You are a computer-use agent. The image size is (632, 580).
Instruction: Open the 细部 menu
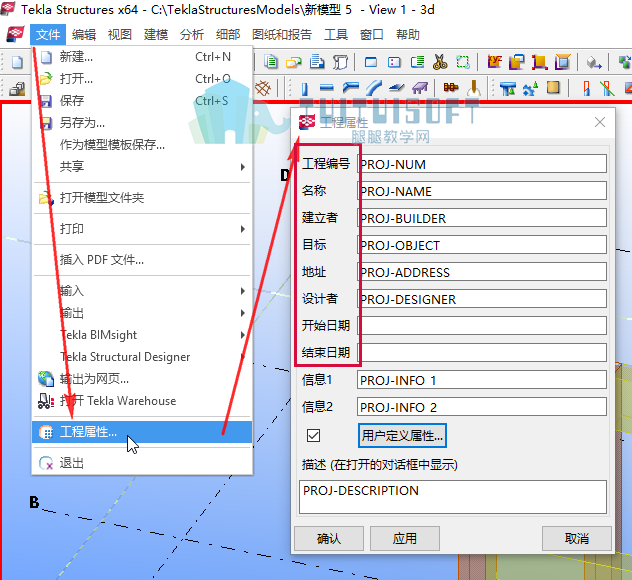click(228, 35)
